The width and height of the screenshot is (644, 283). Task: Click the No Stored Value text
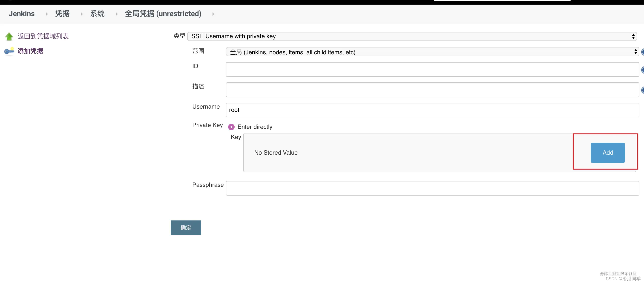[276, 153]
